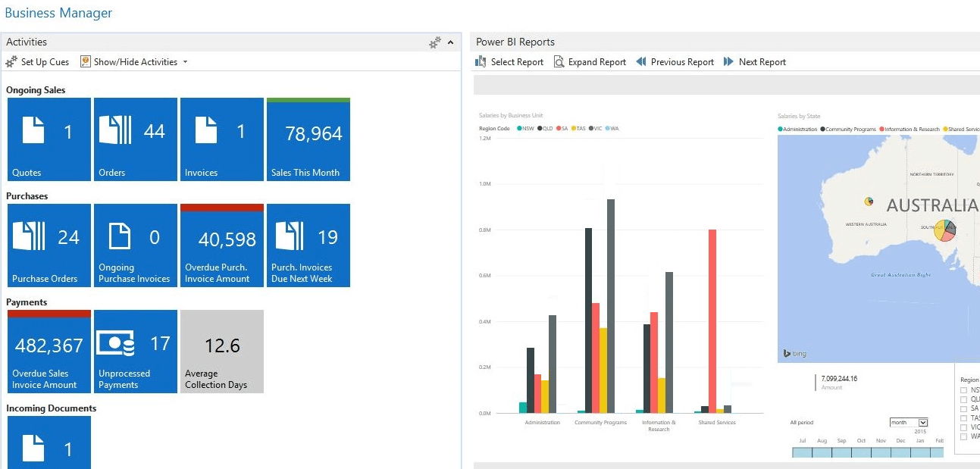Viewport: 980px width, 469px height.
Task: Open the Overdue Sales Invoice Amount tile
Action: click(x=49, y=352)
